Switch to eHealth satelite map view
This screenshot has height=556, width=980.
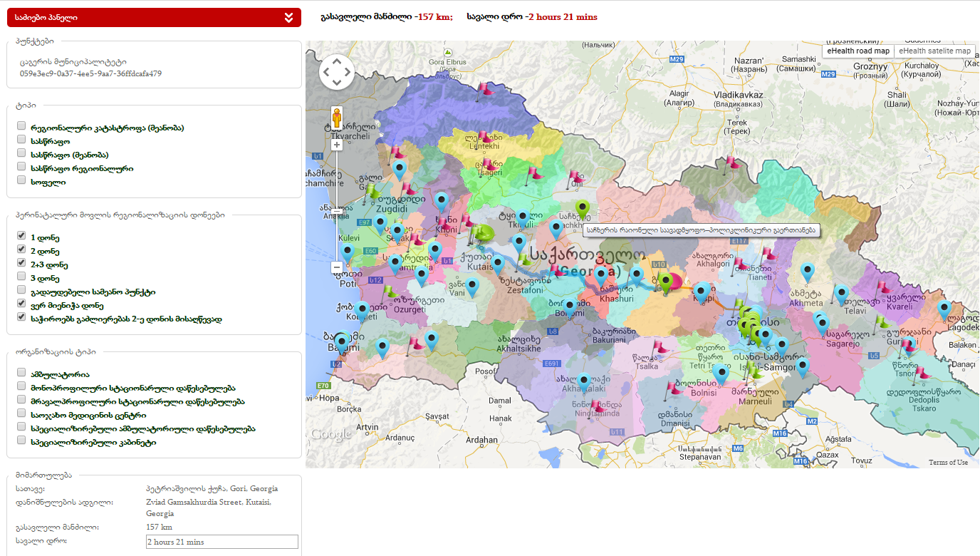[x=934, y=51]
